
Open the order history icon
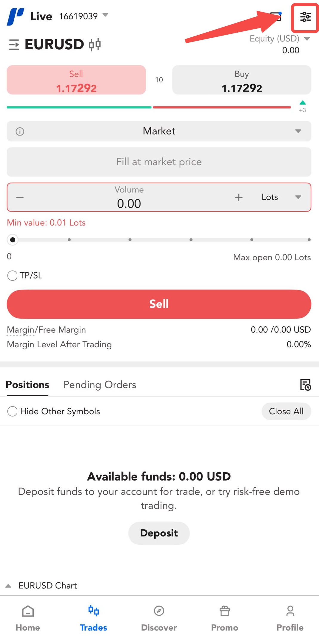(x=305, y=385)
